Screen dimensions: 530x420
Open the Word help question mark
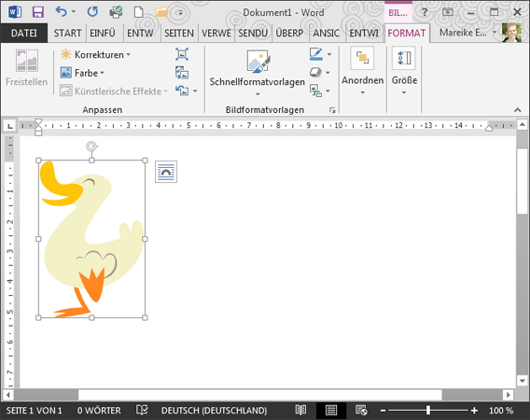point(425,12)
